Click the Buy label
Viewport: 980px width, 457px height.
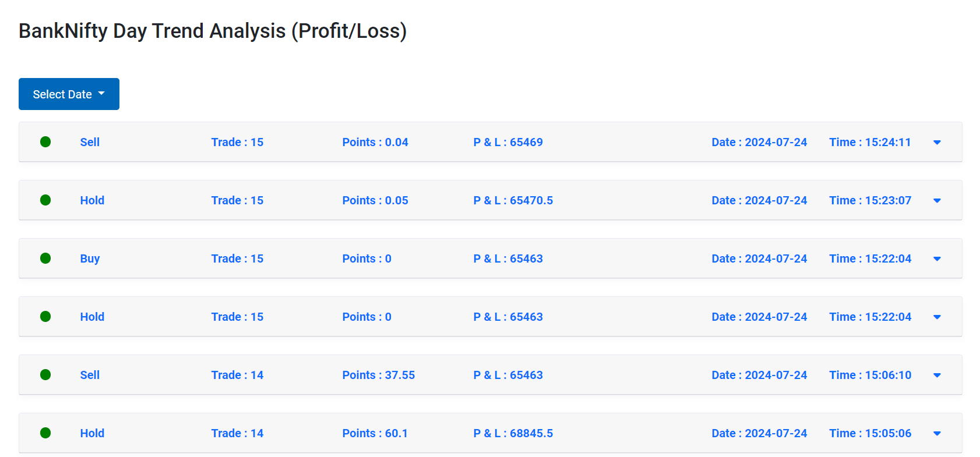tap(90, 258)
